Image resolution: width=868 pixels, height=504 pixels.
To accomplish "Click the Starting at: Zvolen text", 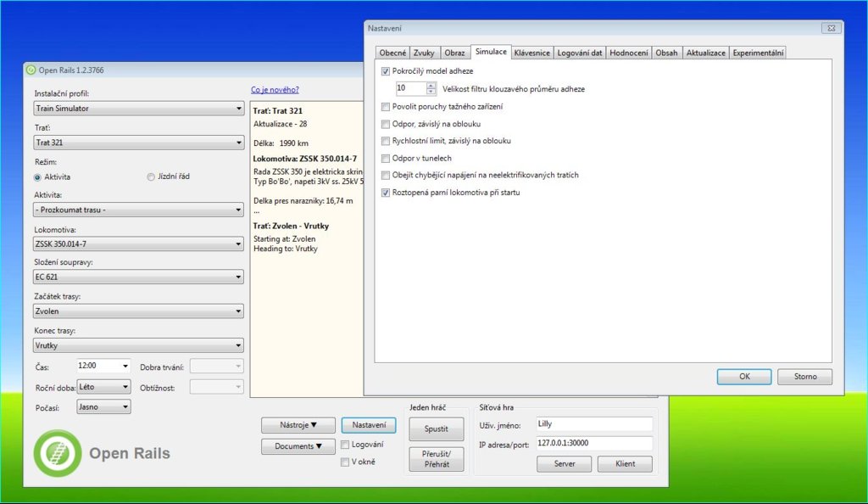I will [285, 239].
